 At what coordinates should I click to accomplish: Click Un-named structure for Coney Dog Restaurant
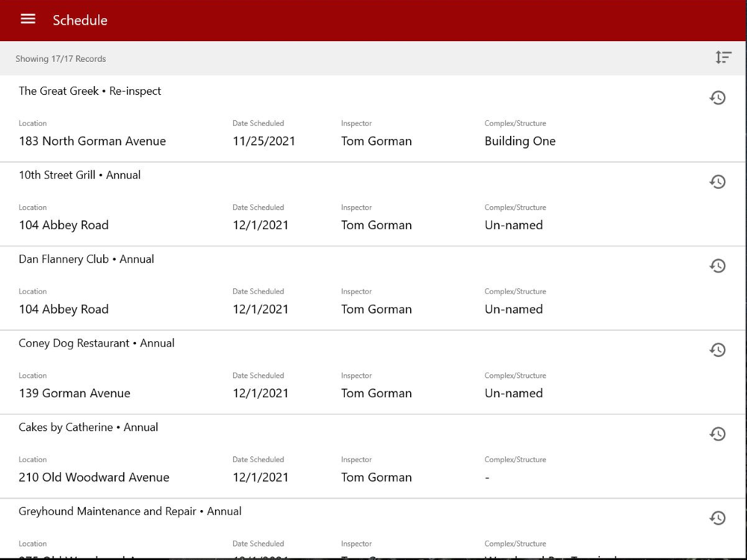[514, 393]
